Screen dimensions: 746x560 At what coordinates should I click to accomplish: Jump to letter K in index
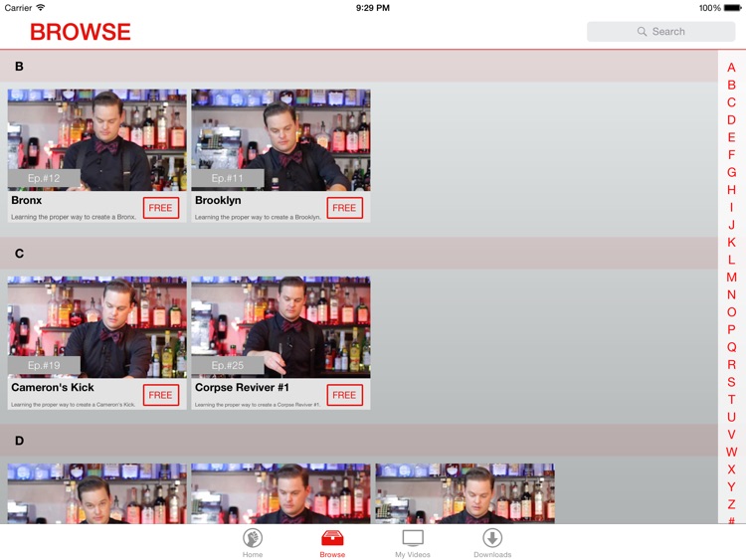[731, 242]
